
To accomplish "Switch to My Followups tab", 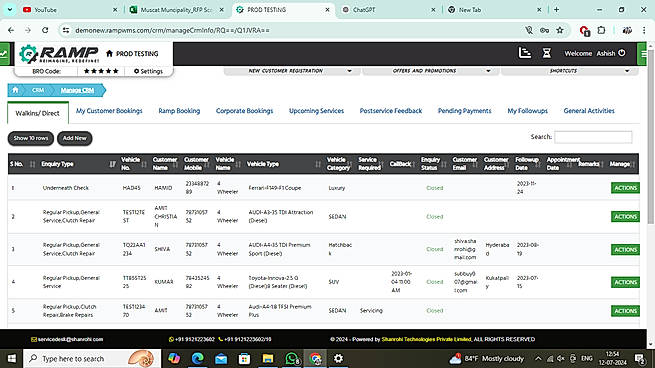I will click(x=527, y=111).
